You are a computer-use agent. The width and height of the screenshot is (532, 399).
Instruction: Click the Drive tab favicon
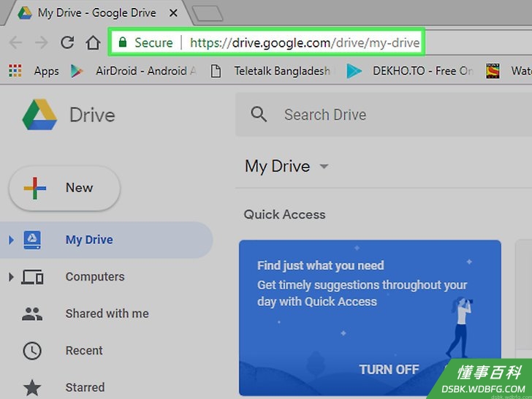click(x=25, y=13)
